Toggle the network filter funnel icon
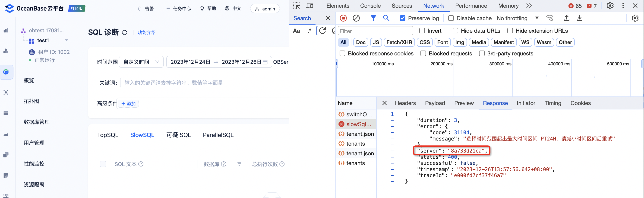The height and width of the screenshot is (198, 644). (373, 18)
